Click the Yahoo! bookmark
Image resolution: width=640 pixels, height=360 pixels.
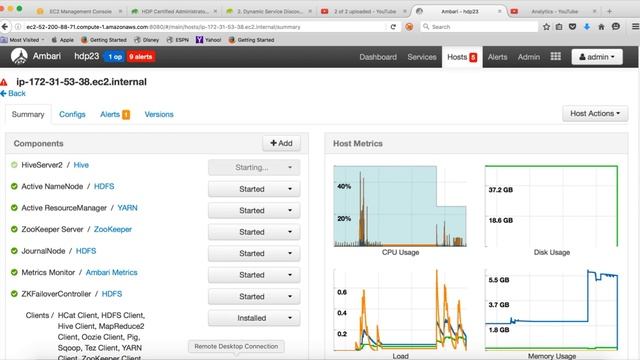tap(209, 40)
